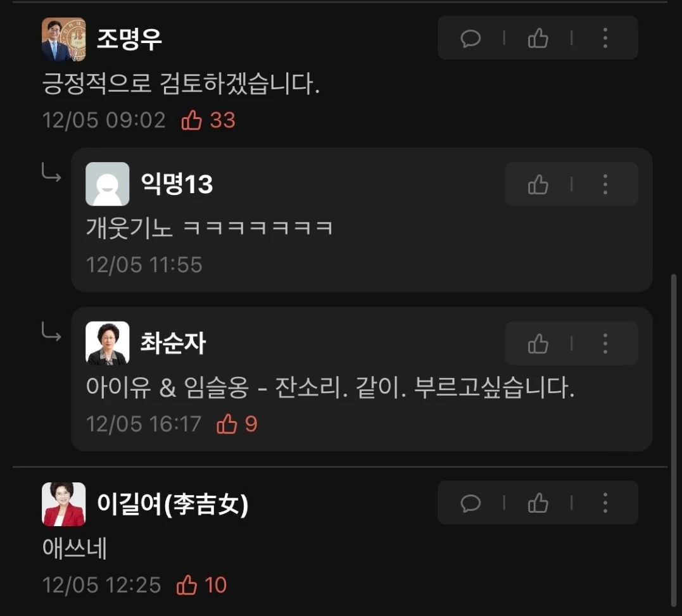Click the username 좌순자
682x616 pixels.
tap(173, 343)
